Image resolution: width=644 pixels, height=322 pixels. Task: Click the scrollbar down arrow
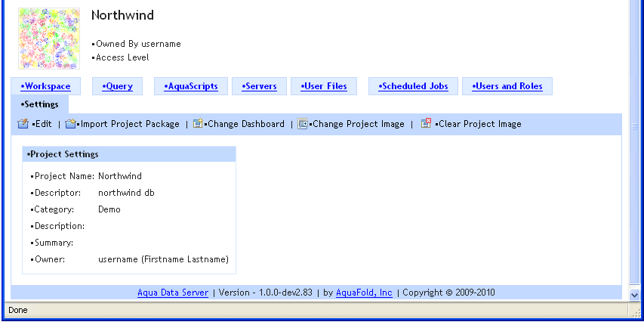[634, 295]
